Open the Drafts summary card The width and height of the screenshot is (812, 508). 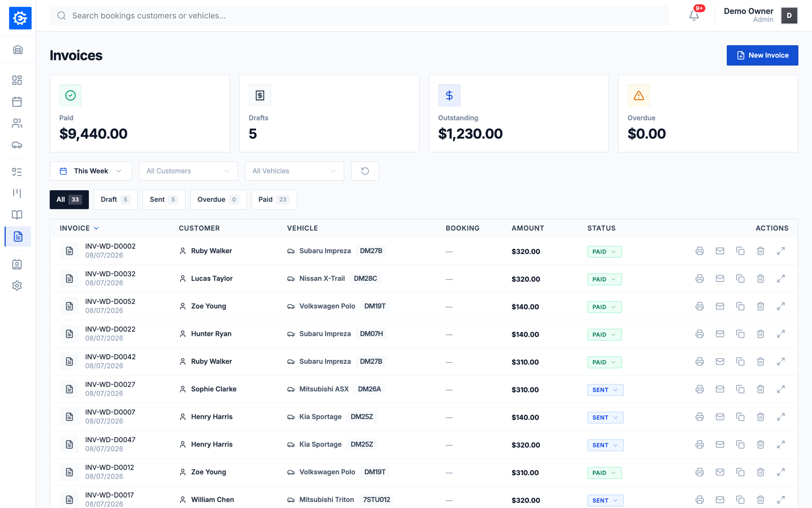(329, 113)
